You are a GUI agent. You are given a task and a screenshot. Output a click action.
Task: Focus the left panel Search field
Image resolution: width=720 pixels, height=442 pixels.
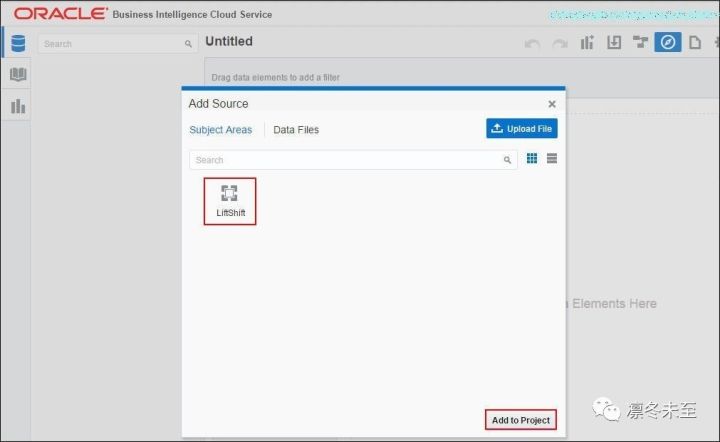tap(118, 44)
